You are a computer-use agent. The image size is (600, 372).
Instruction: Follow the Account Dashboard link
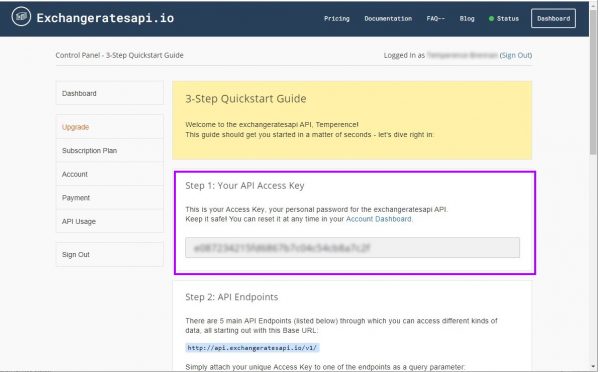378,219
